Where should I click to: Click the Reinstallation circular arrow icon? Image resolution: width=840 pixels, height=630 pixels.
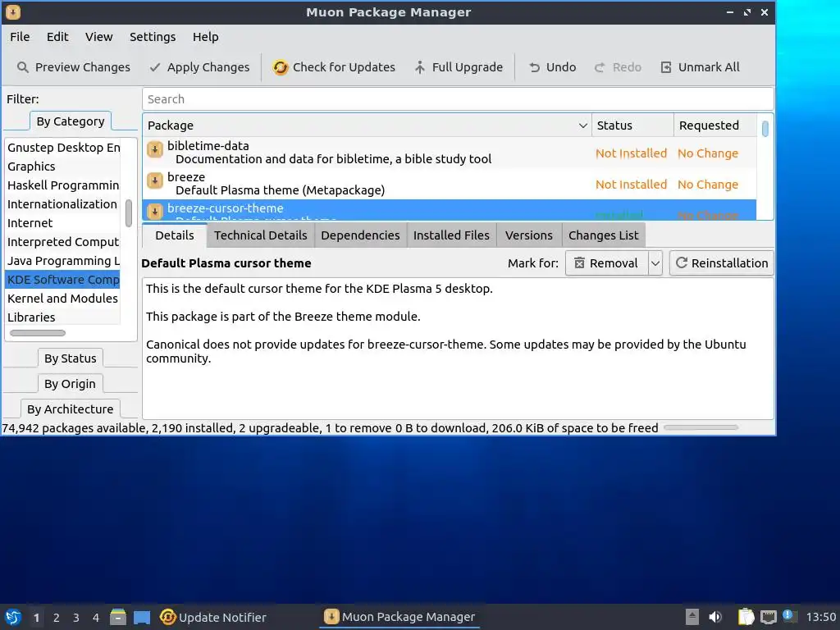[x=682, y=263]
